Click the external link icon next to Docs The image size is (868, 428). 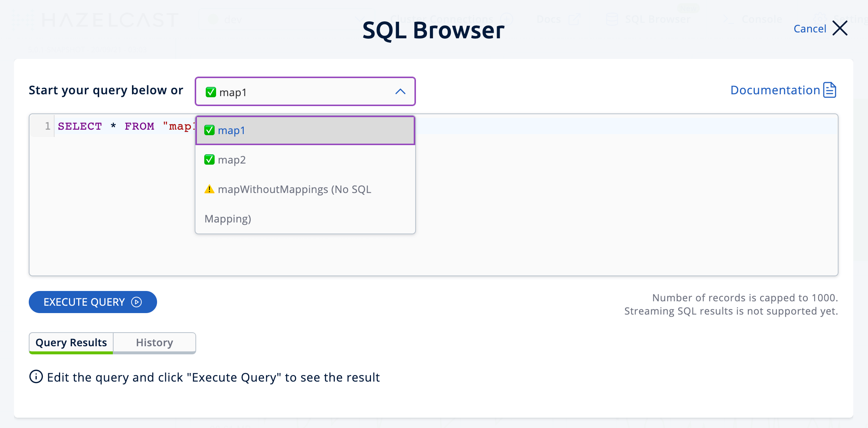tap(575, 19)
